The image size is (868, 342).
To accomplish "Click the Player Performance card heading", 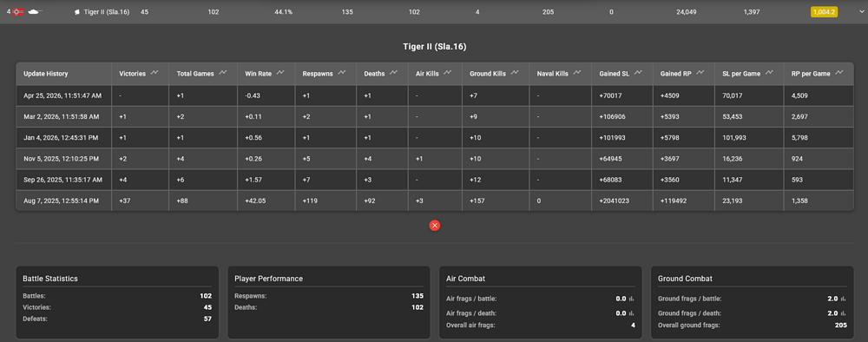I will (268, 279).
